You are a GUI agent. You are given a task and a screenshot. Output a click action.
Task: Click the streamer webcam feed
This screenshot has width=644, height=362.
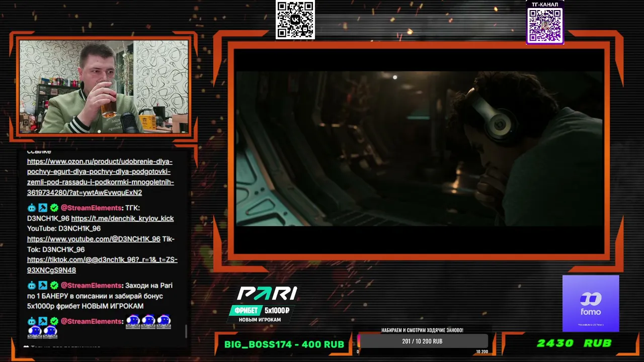[x=104, y=86]
